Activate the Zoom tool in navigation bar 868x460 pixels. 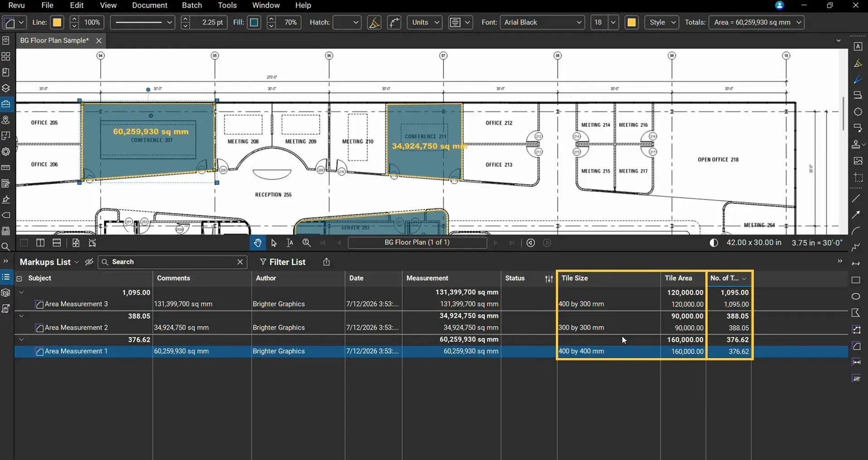coord(307,243)
